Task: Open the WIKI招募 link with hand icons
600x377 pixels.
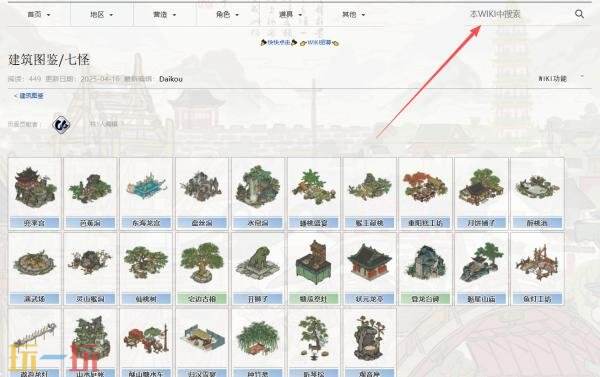Action: coord(319,42)
